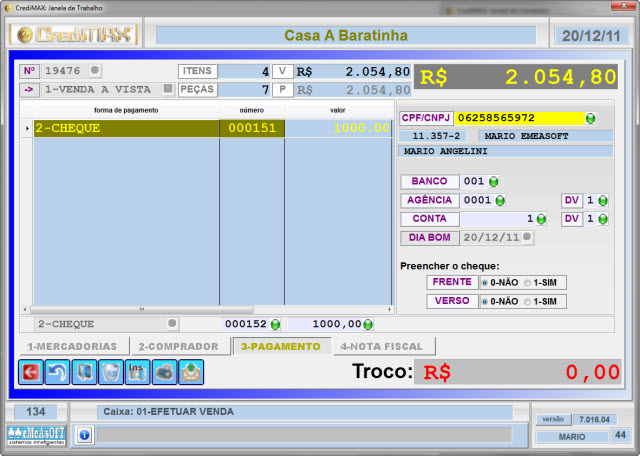The image size is (640, 456).
Task: Click the trash bin delete icon
Action: click(111, 372)
